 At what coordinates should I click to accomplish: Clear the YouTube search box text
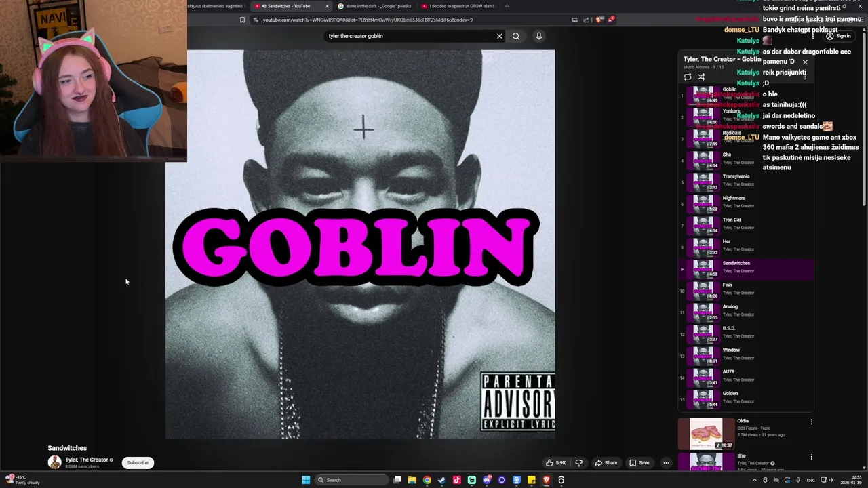pos(500,36)
